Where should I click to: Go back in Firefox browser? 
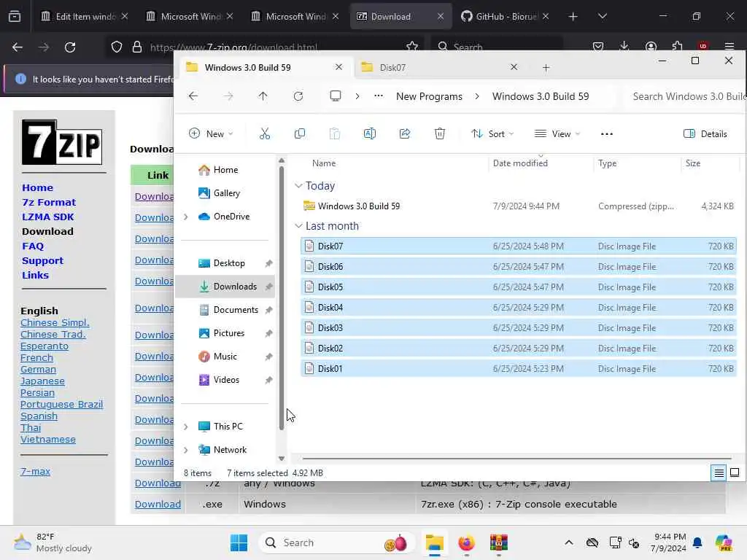click(18, 47)
